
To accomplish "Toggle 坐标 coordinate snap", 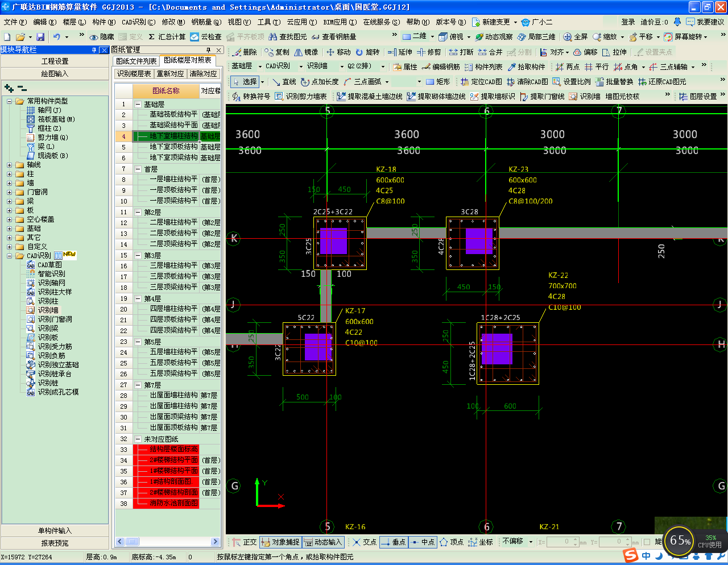I will tap(481, 542).
